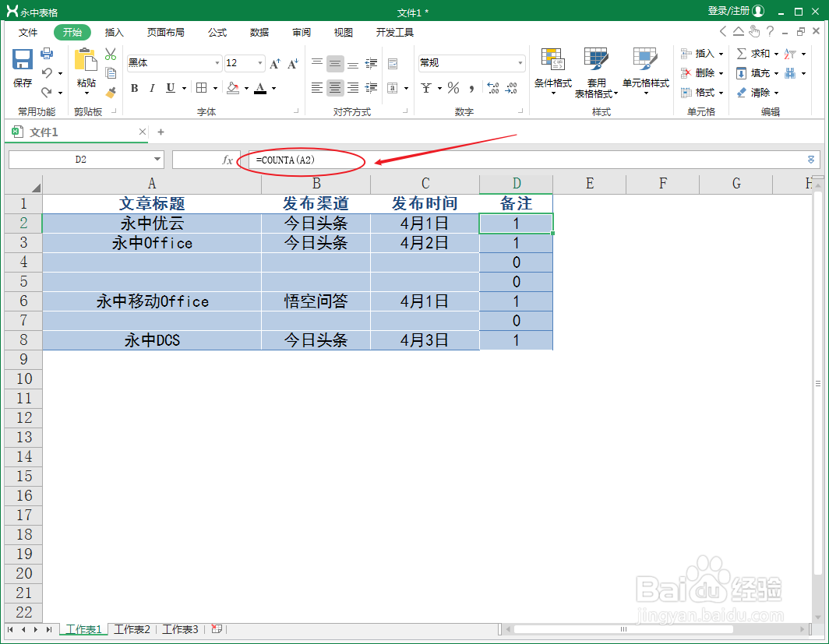Screen dimensions: 829x644
Task: Click the 数据 menu item
Action: [259, 32]
